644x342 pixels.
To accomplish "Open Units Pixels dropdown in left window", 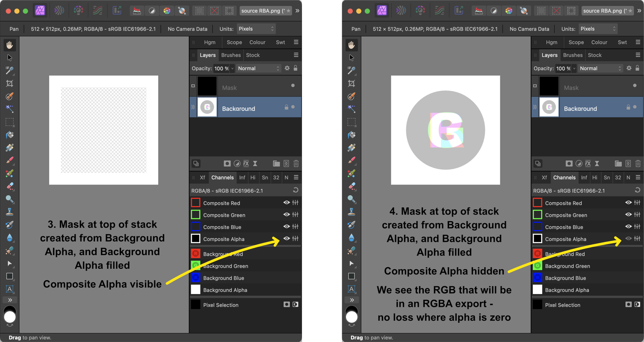I will tap(256, 29).
